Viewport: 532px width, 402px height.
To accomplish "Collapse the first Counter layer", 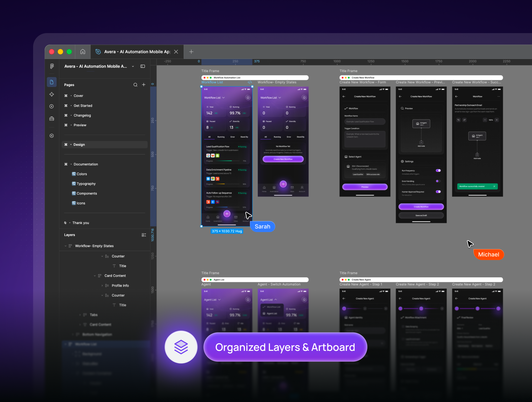I will (102, 256).
